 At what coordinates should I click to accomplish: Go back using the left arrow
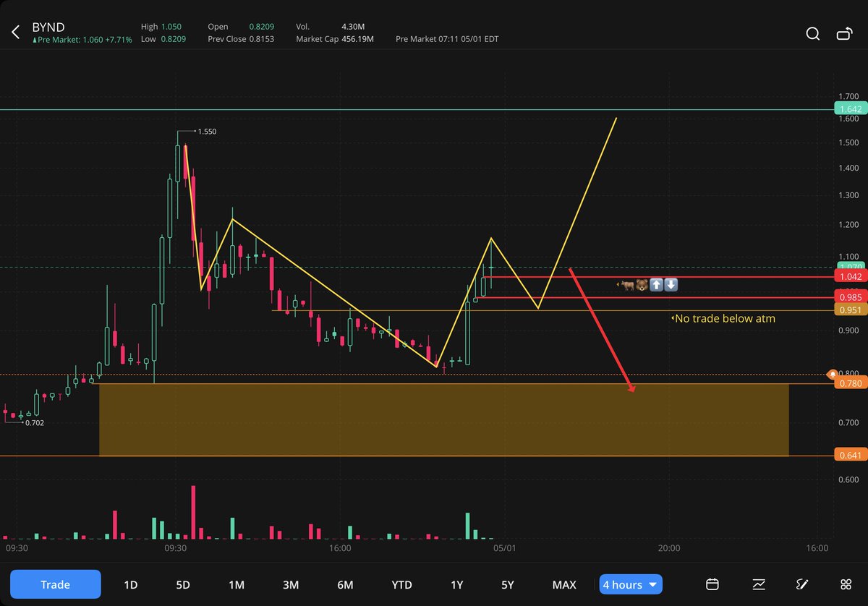click(x=15, y=32)
